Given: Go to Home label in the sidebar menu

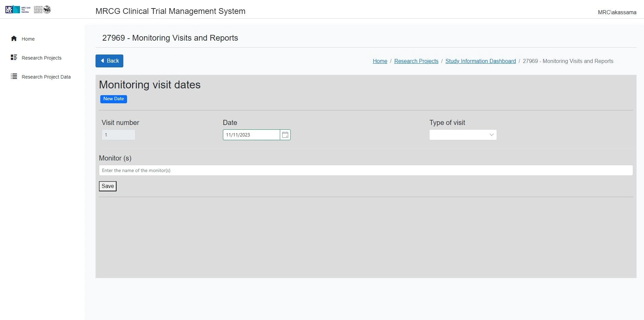Looking at the screenshot, I should point(28,39).
